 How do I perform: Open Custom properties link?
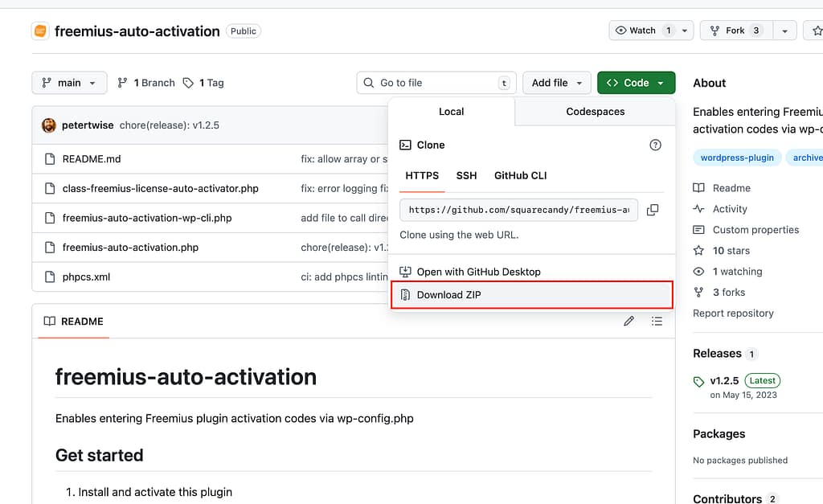click(755, 229)
